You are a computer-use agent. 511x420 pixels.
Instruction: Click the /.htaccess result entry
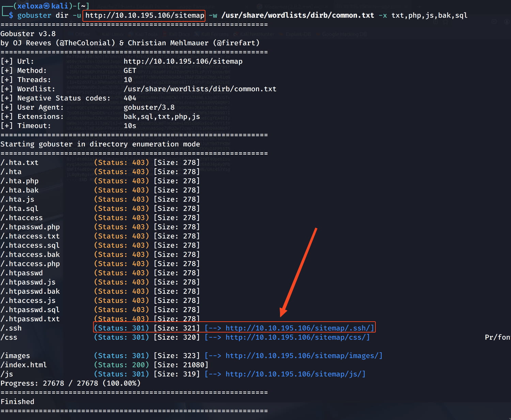[21, 218]
